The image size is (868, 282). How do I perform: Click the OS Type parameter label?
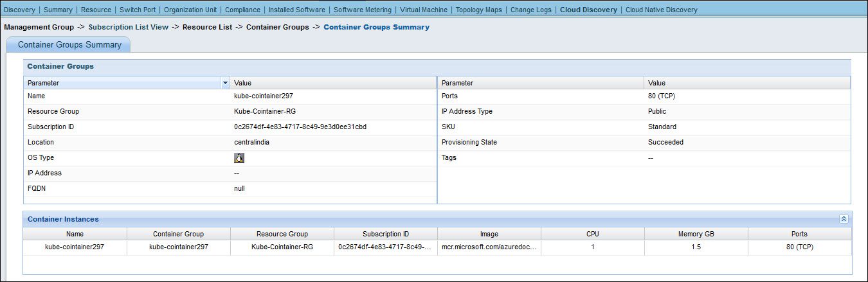41,157
